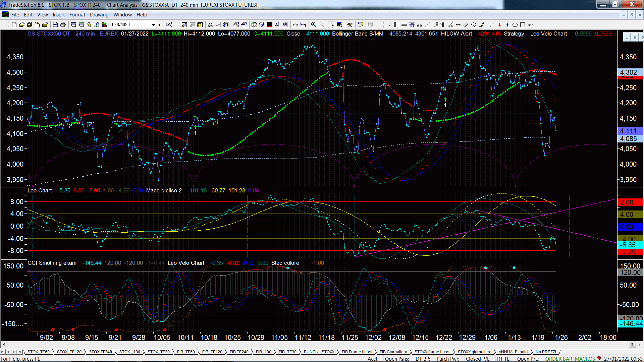Click the green-on-black chart icon

point(269,25)
